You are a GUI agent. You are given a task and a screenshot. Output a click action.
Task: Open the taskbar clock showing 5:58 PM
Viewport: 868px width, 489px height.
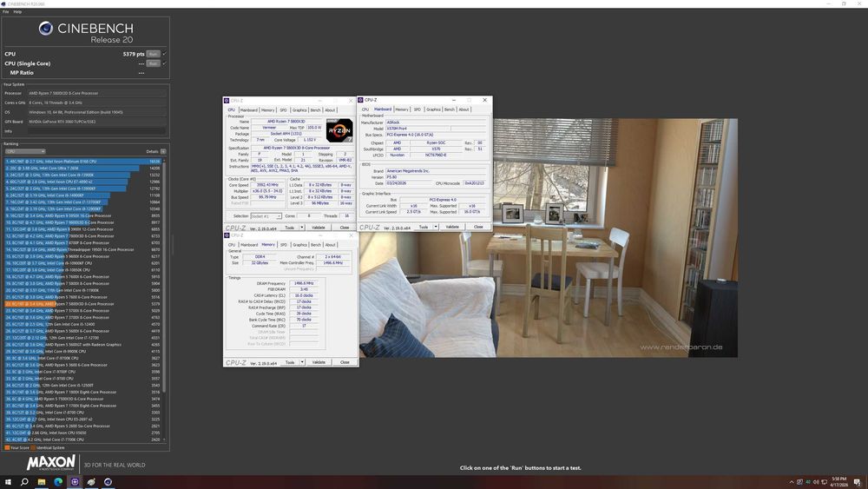[x=838, y=482]
